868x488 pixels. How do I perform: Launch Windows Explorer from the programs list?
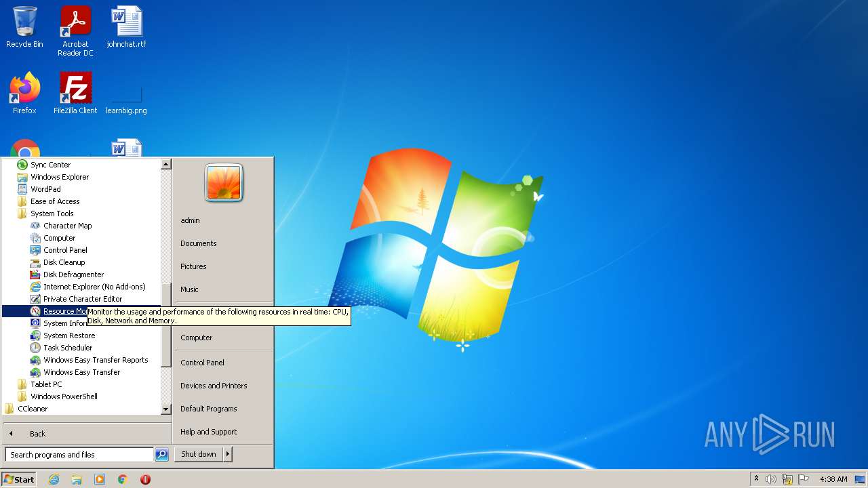[60, 177]
